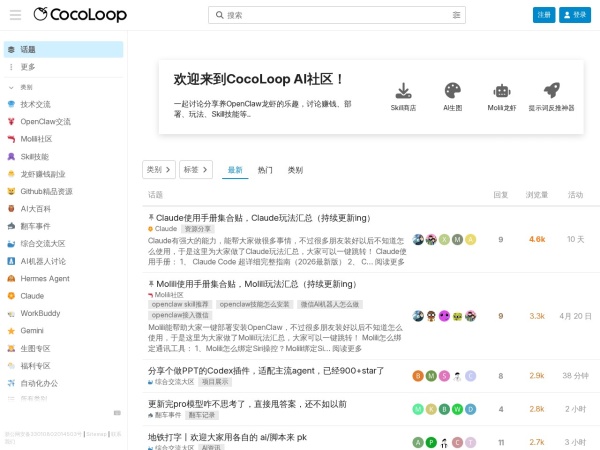This screenshot has height=450, width=600.
Task: Open topic Claude使用手册集合贴
Action: pyautogui.click(x=263, y=218)
